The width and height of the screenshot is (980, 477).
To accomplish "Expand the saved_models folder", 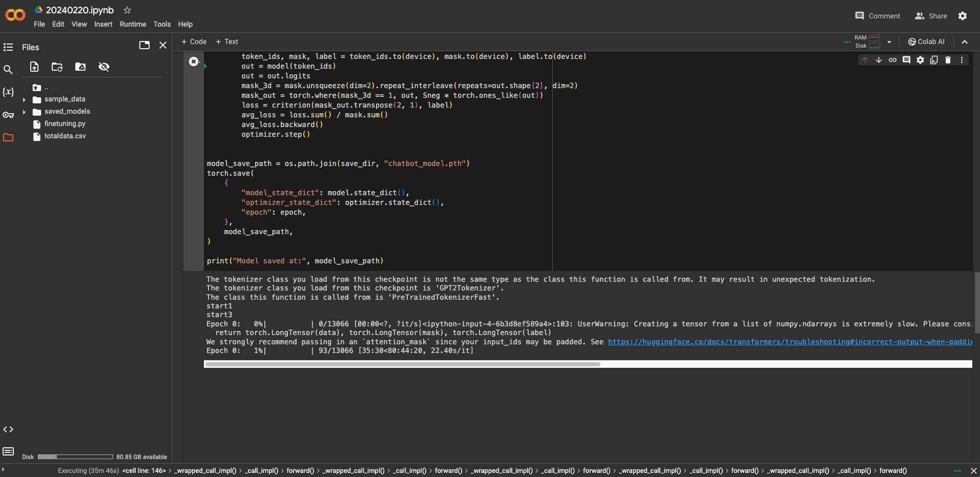I will point(24,112).
